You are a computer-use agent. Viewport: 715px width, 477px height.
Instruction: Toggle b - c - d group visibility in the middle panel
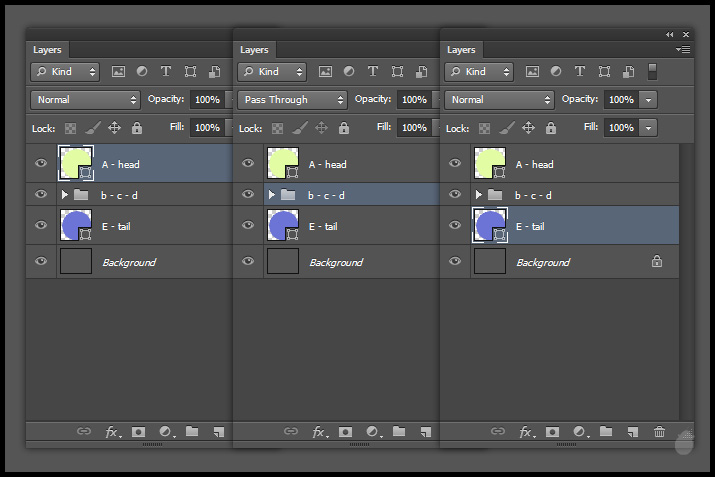[248, 195]
